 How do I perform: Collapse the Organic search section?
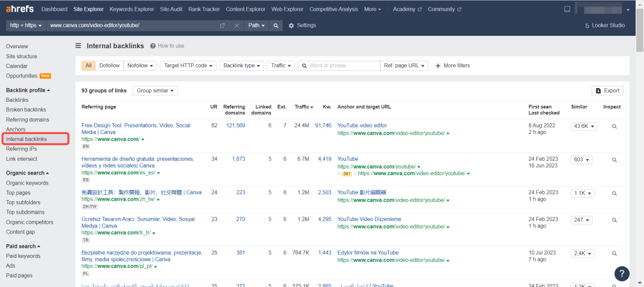[x=27, y=173]
